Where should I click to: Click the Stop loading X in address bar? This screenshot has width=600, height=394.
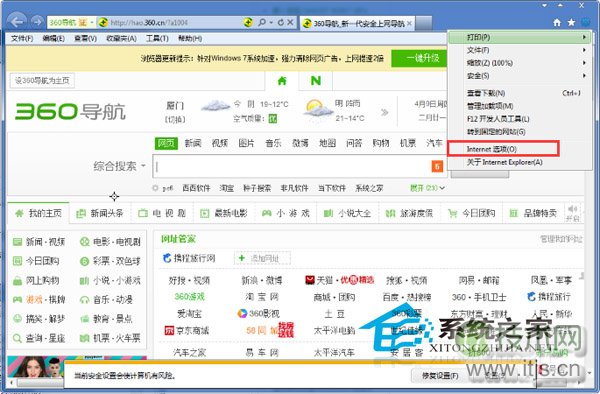click(290, 23)
